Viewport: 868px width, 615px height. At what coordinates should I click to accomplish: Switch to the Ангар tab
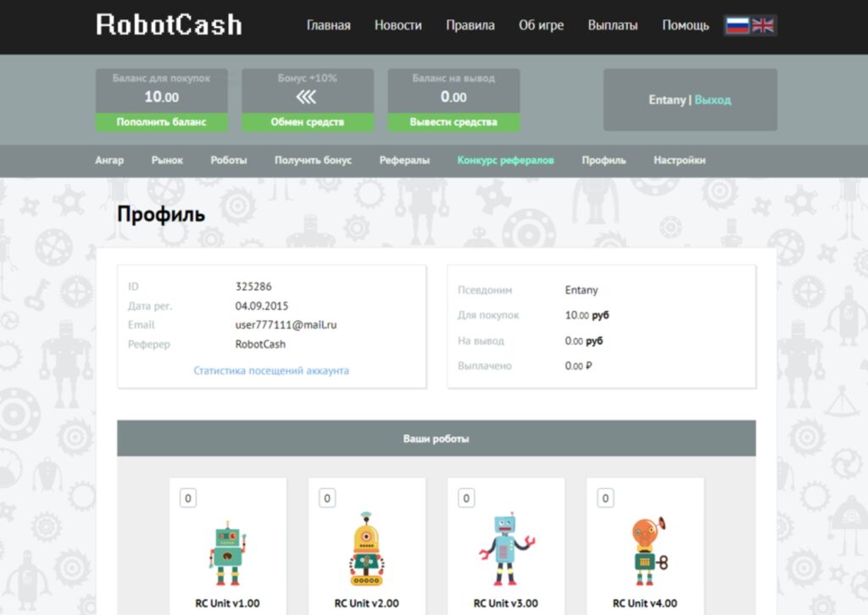pos(109,160)
